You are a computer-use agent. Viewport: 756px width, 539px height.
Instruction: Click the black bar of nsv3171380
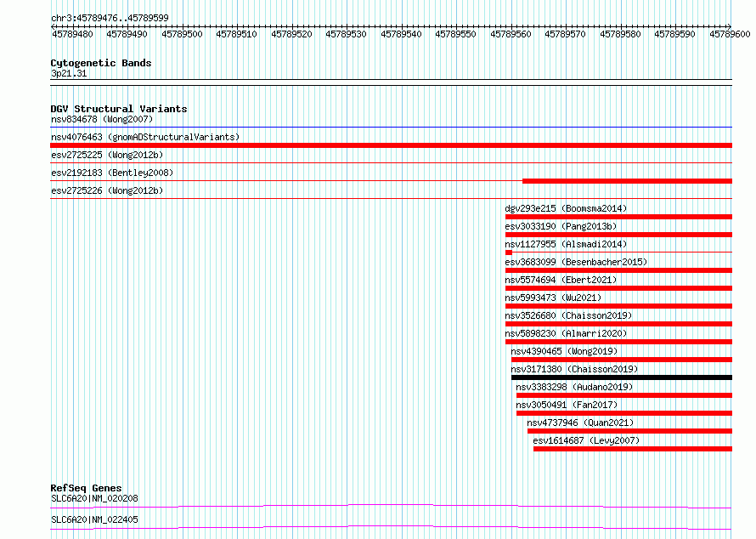click(622, 377)
